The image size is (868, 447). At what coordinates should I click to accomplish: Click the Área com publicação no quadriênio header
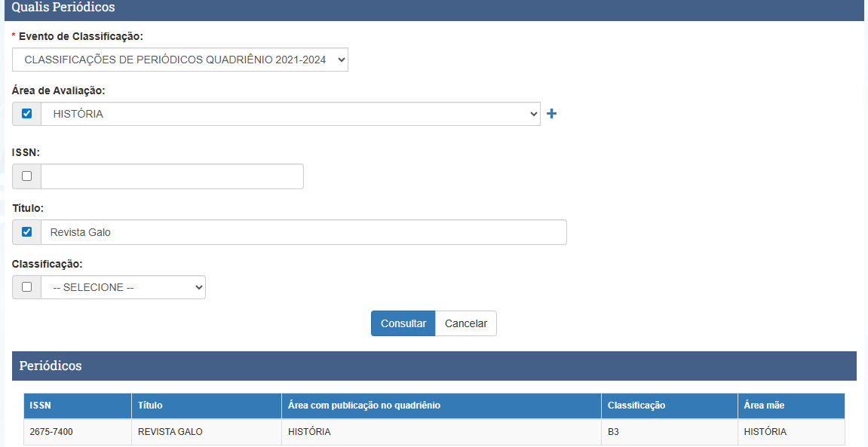point(364,406)
